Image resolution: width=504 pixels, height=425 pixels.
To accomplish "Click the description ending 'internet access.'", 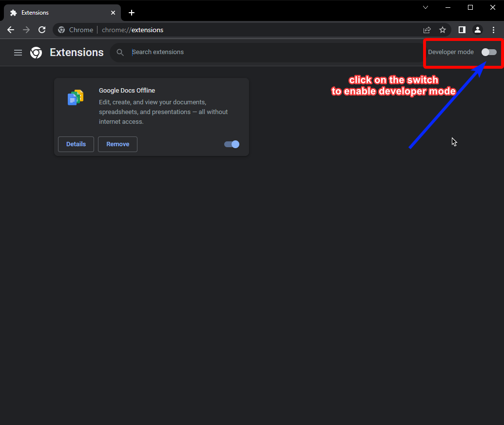I will 163,112.
